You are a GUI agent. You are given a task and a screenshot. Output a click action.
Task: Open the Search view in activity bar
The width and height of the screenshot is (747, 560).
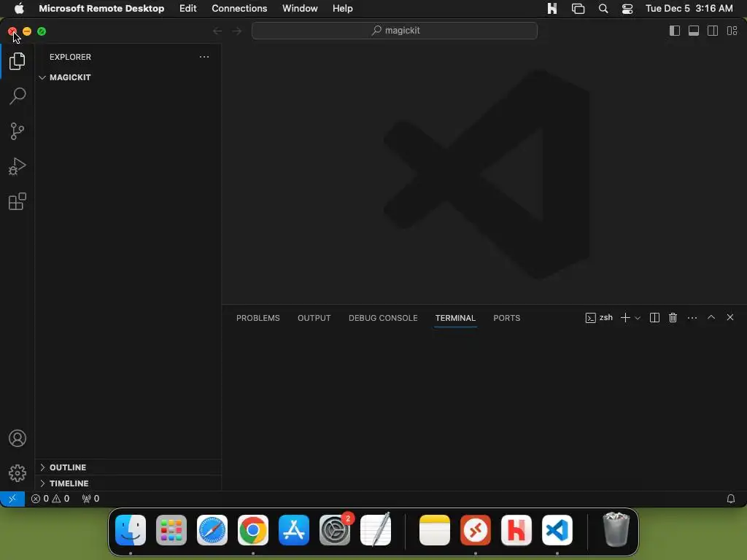[18, 96]
